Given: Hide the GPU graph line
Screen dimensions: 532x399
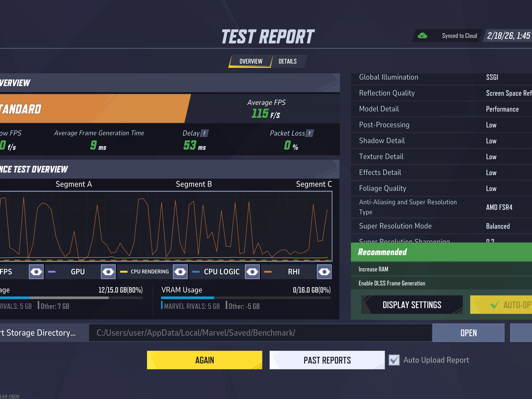Looking at the screenshot, I should pos(108,272).
